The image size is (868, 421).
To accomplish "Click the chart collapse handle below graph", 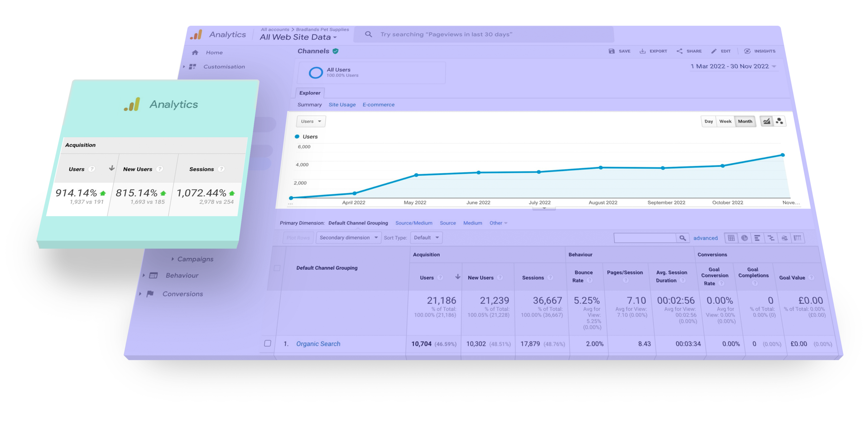I will click(544, 209).
